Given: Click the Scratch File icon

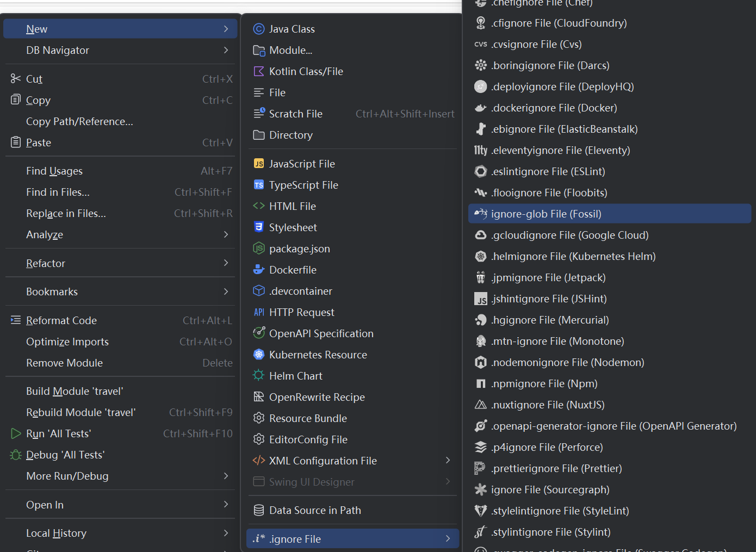Looking at the screenshot, I should [259, 114].
